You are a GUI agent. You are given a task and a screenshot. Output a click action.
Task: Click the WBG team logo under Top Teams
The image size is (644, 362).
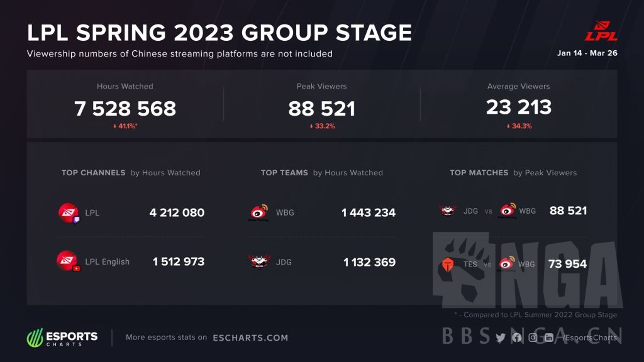pyautogui.click(x=258, y=212)
